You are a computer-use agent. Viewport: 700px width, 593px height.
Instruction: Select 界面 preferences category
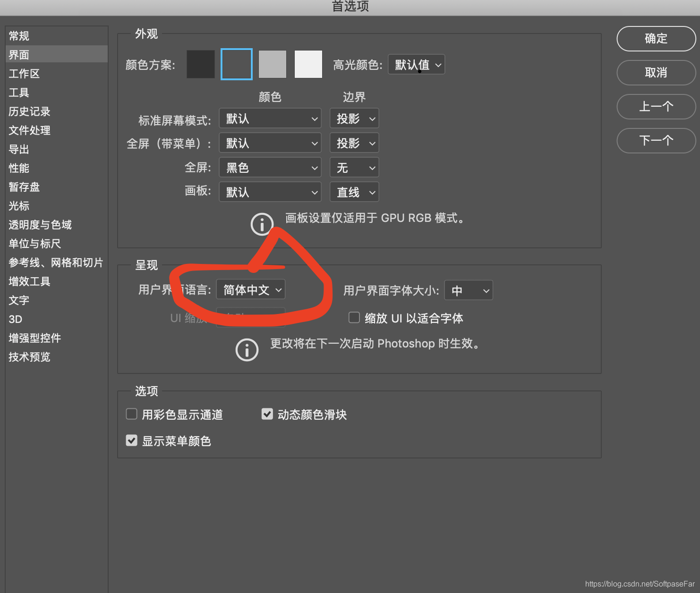coord(57,54)
